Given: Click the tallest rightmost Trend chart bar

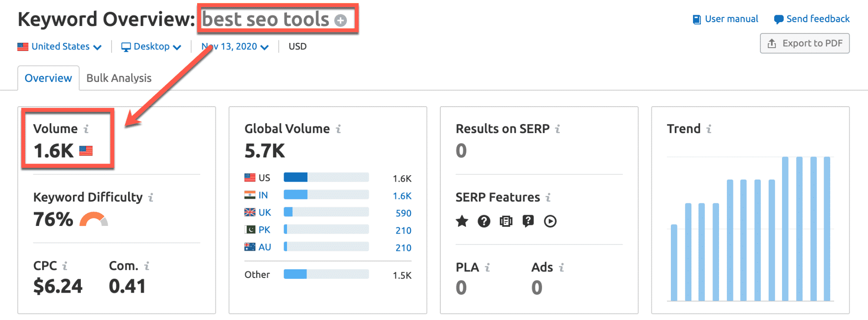Looking at the screenshot, I should tap(827, 229).
